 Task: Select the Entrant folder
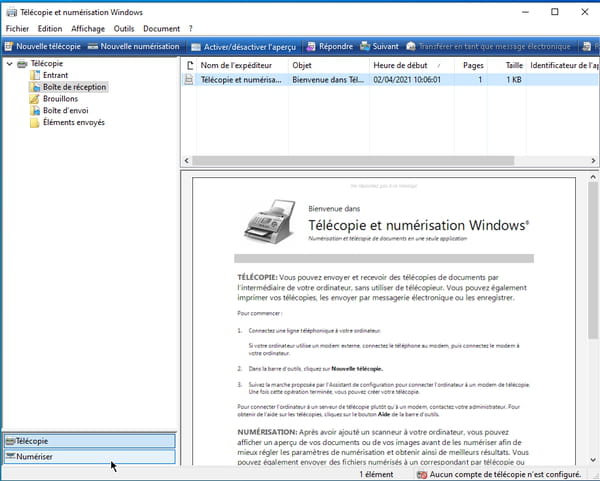tap(55, 75)
